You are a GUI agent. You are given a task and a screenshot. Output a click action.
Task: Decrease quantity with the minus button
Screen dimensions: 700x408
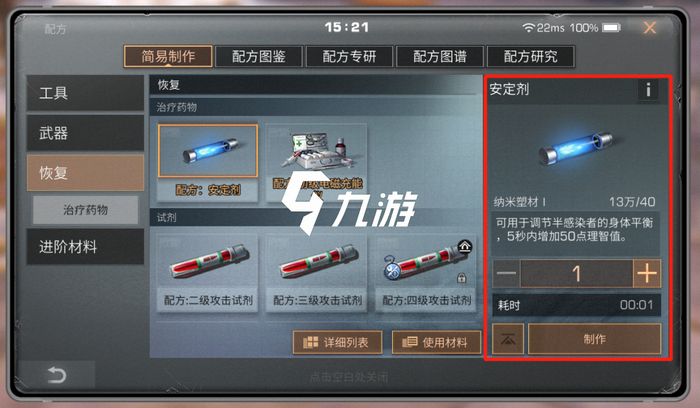(506, 273)
